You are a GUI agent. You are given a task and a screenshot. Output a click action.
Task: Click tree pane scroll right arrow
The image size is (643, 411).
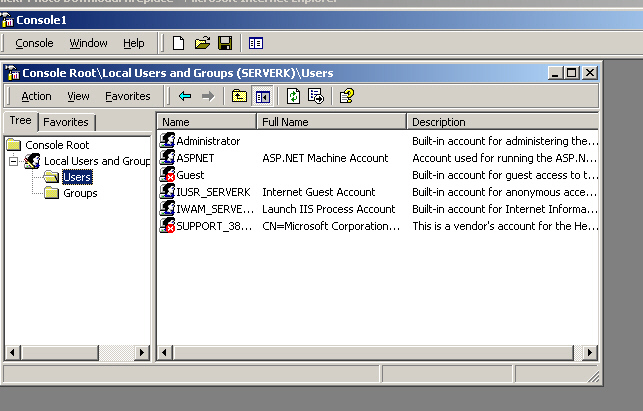pyautogui.click(x=142, y=352)
